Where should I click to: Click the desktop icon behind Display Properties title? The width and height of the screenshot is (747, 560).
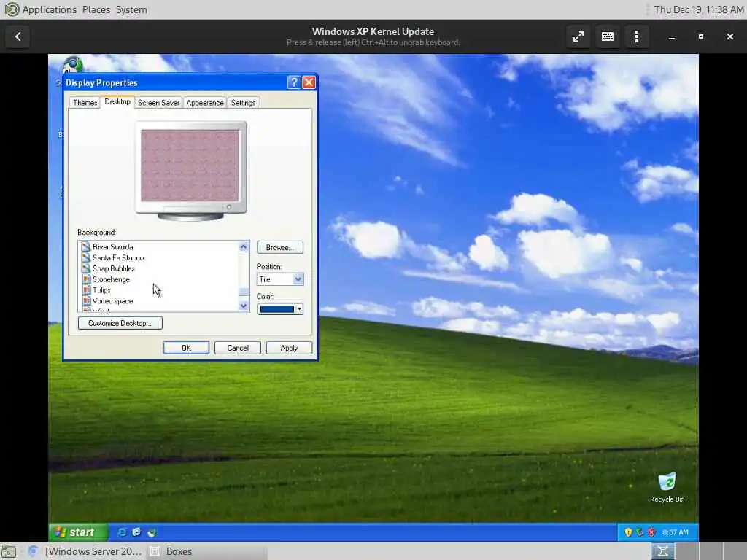(x=73, y=64)
